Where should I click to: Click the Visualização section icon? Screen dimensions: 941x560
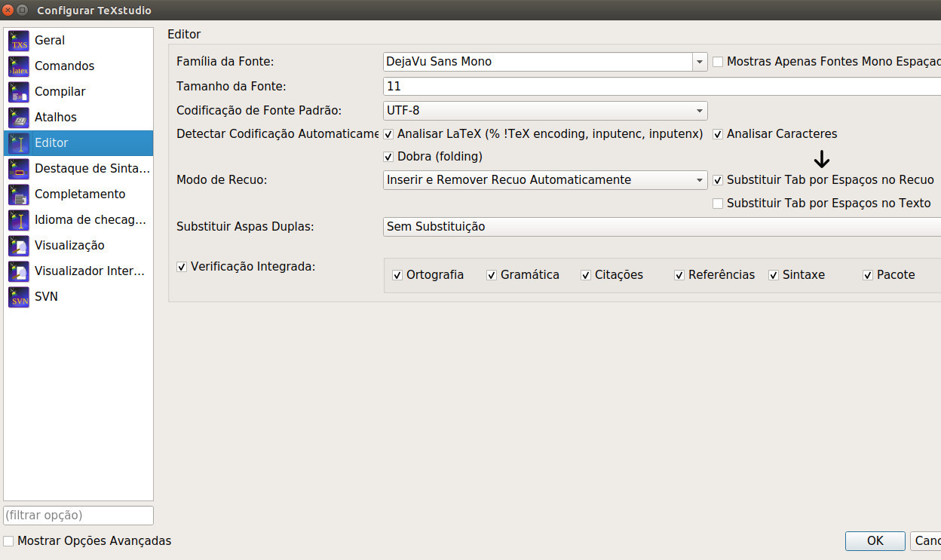click(19, 246)
